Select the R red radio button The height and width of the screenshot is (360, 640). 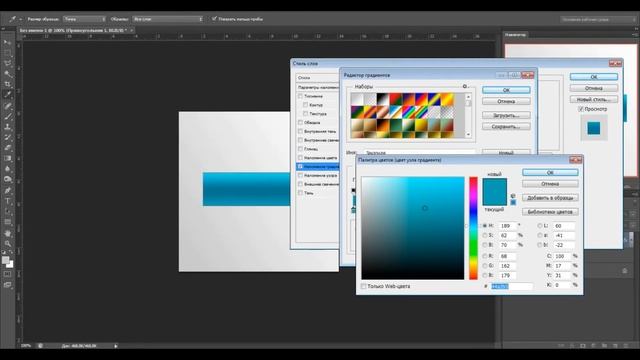[x=485, y=256]
